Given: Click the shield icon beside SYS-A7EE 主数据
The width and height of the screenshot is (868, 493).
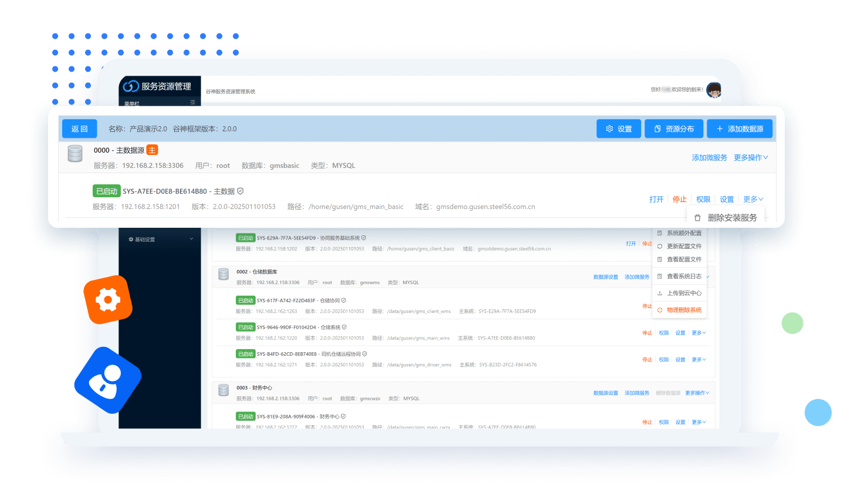Looking at the screenshot, I should 240,191.
